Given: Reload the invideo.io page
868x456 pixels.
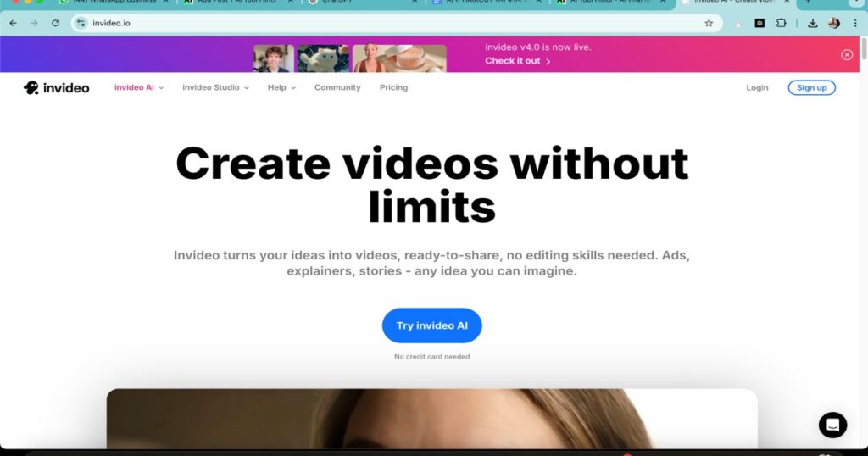Looking at the screenshot, I should coord(55,23).
